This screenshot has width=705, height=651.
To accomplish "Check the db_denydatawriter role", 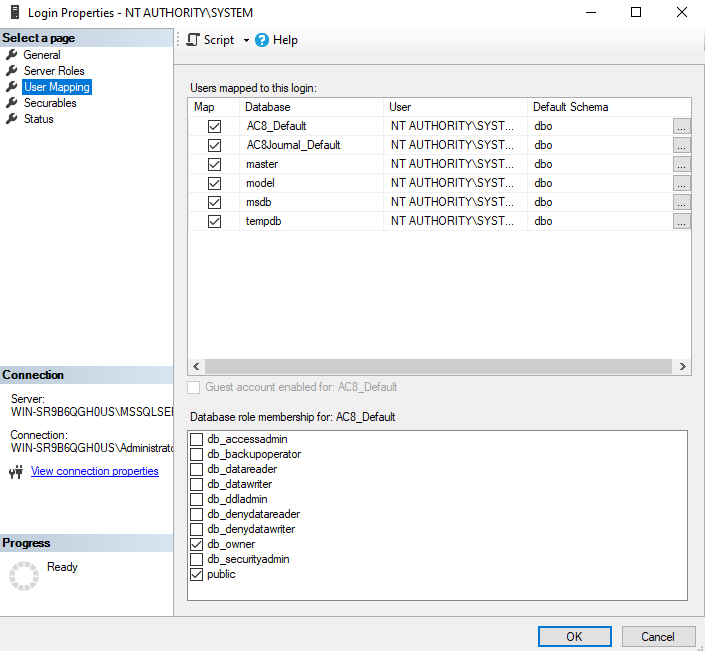I will point(196,529).
